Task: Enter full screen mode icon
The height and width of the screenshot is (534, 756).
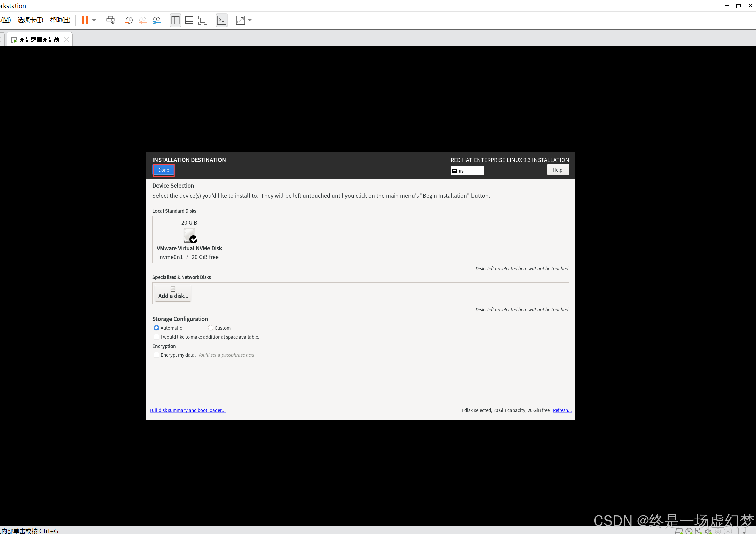Action: (203, 20)
